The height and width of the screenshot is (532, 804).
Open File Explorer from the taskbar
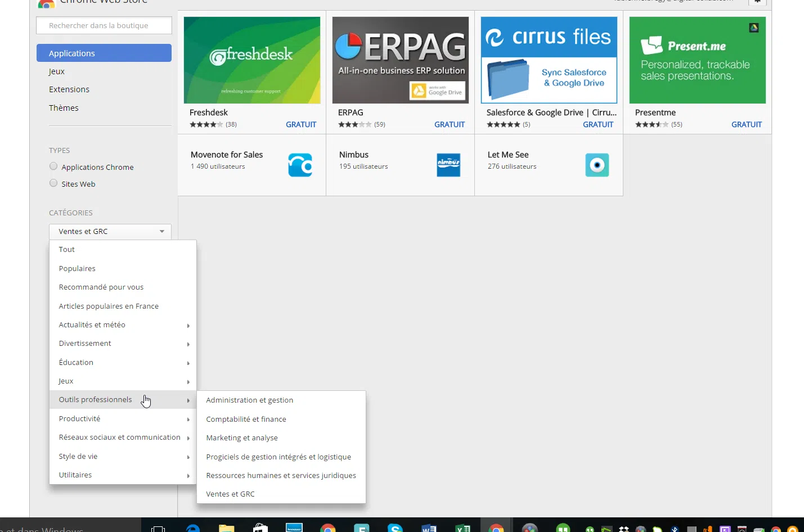click(226, 528)
